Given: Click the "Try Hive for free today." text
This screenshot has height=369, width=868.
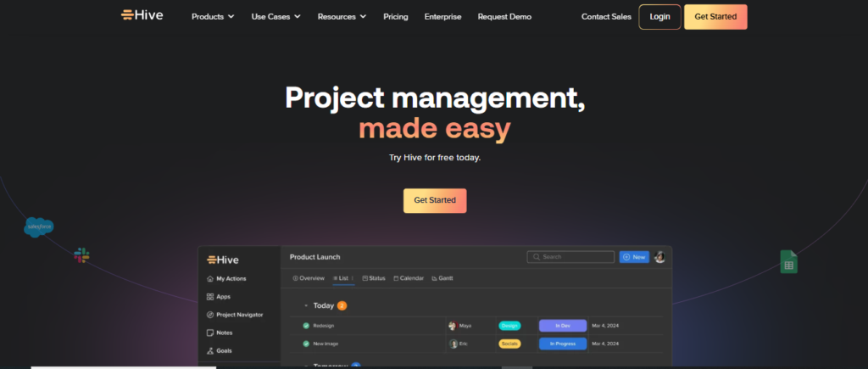Looking at the screenshot, I should coord(435,157).
